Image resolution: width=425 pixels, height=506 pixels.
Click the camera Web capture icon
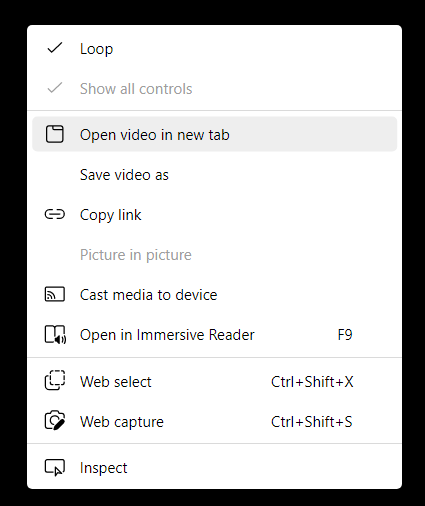[55, 420]
